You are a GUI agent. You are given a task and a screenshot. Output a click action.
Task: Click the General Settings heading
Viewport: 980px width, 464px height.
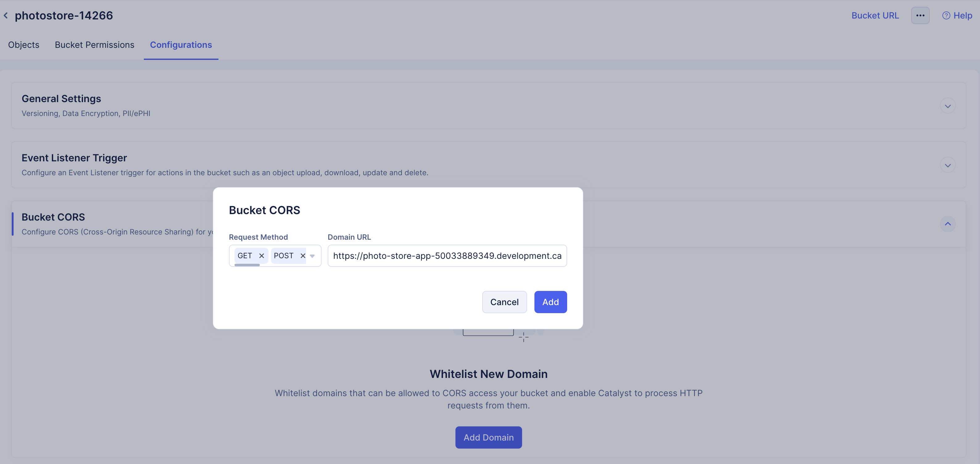tap(61, 99)
